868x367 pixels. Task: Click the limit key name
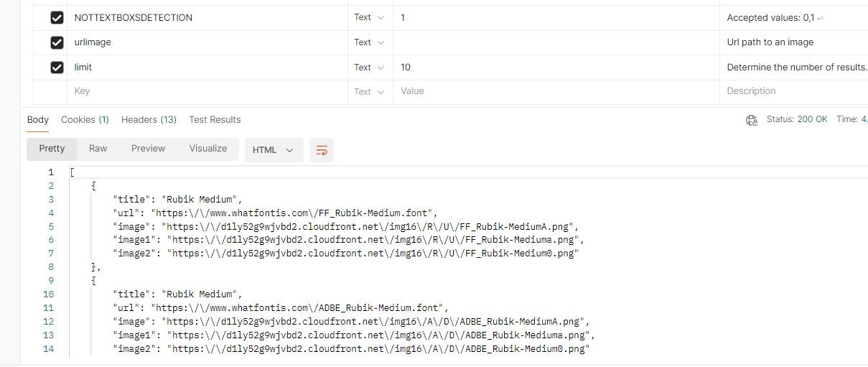[x=83, y=67]
